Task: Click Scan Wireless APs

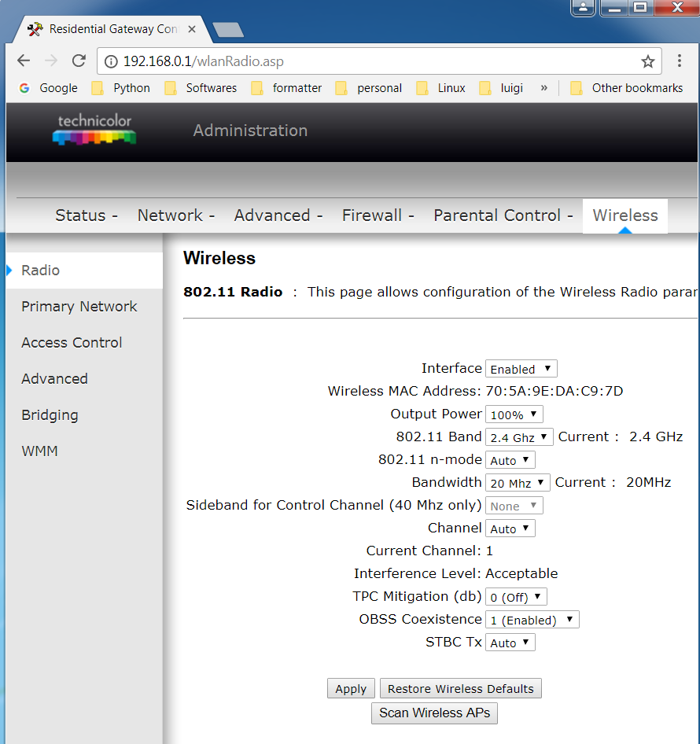Action: point(434,713)
